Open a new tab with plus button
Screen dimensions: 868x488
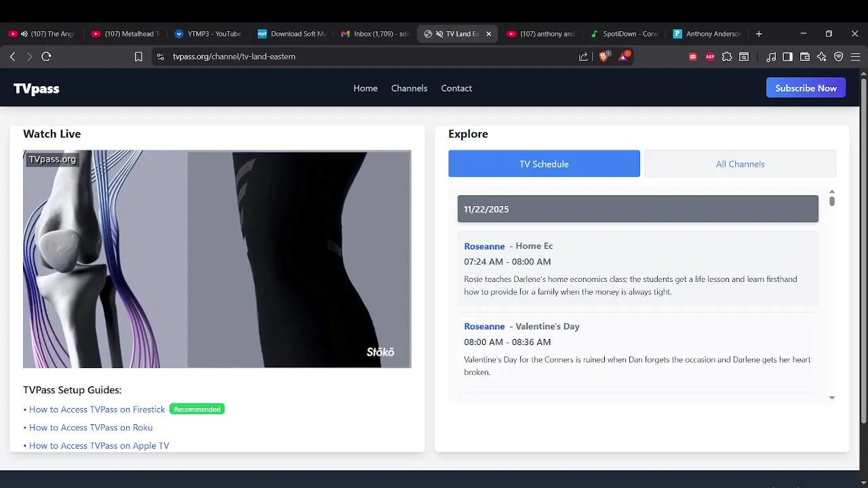pos(759,34)
